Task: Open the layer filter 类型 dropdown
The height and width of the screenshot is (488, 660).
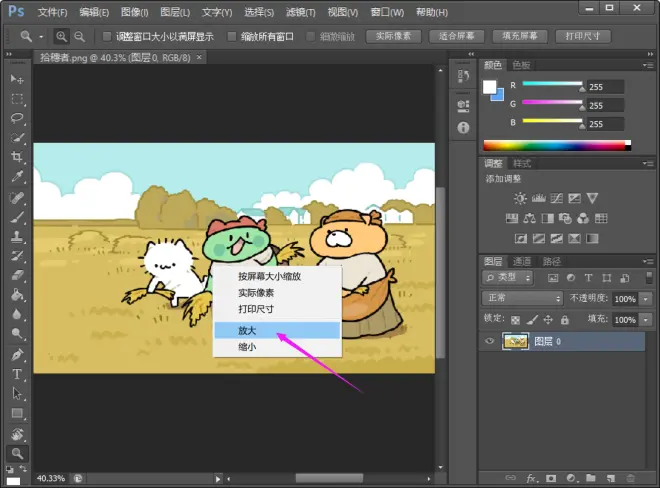Action: coord(508,277)
